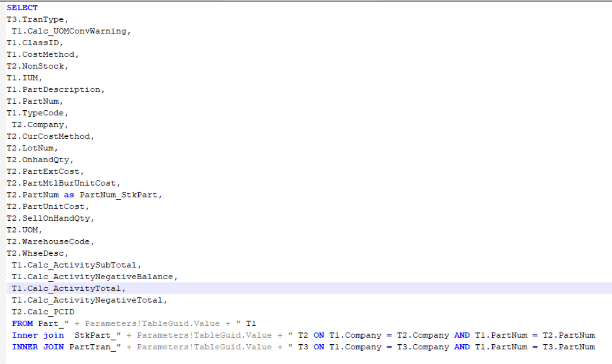The height and width of the screenshot is (364, 612).
Task: Click the T1.Calc_UOMConvWarning line
Action: [71, 31]
